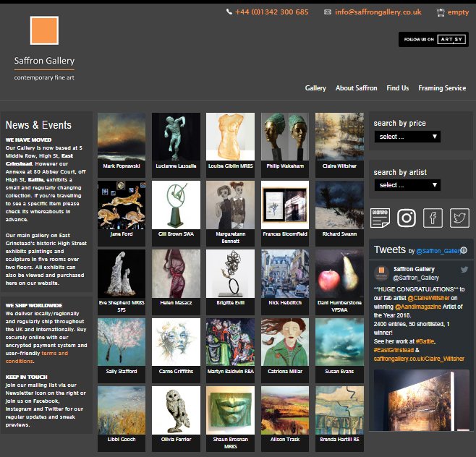Open the Louise Giblin MRBS torso thumbnail
Viewport: 476px width, 457px height.
(231, 137)
